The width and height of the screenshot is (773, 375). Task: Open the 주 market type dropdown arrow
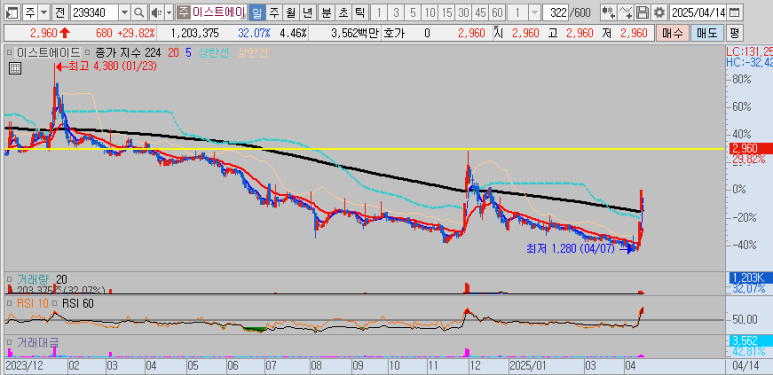(x=43, y=12)
